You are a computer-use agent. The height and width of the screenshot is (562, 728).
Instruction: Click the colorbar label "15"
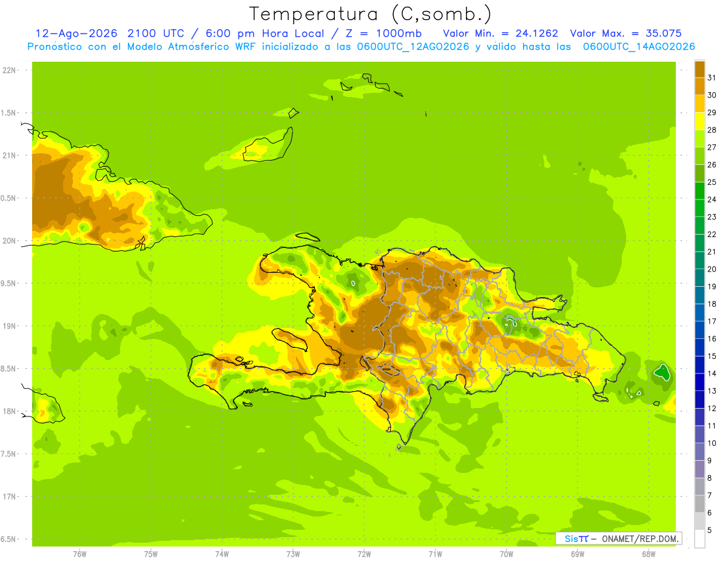pyautogui.click(x=712, y=356)
